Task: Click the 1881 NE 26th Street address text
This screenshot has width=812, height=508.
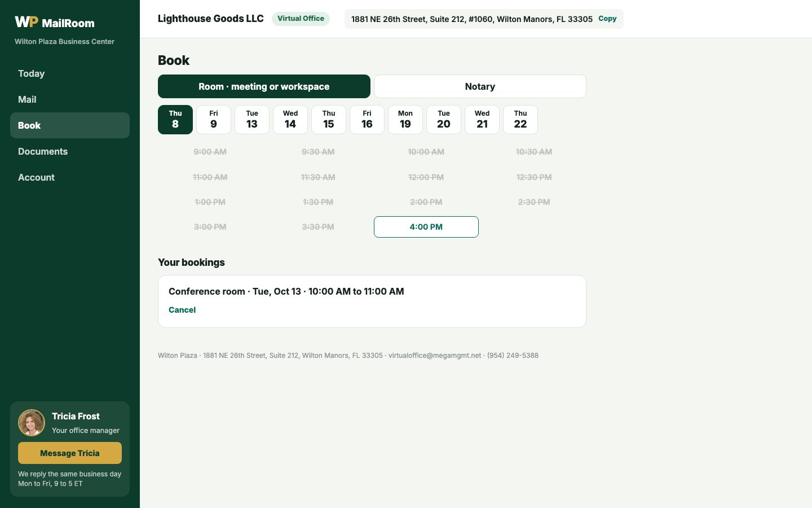Action: 472,19
